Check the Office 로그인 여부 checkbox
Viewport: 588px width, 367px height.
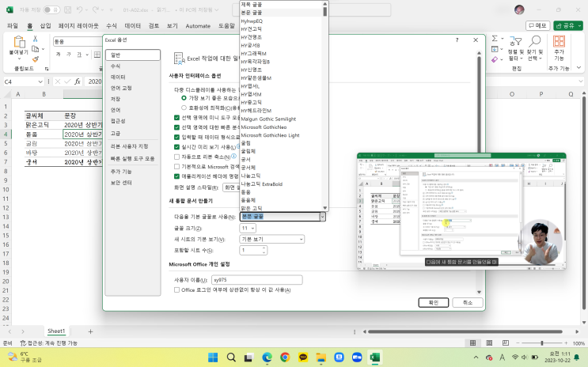pyautogui.click(x=176, y=290)
